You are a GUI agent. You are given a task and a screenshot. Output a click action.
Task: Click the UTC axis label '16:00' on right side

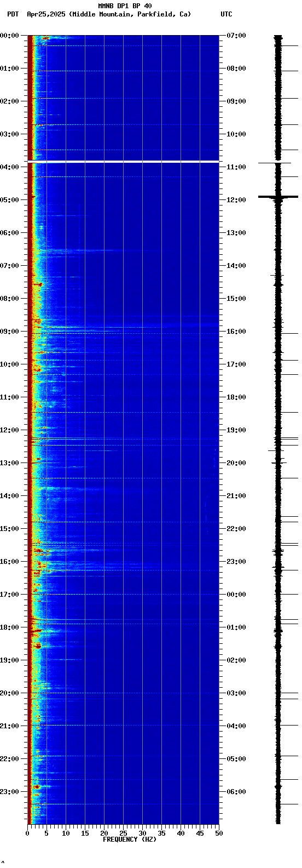(x=236, y=332)
